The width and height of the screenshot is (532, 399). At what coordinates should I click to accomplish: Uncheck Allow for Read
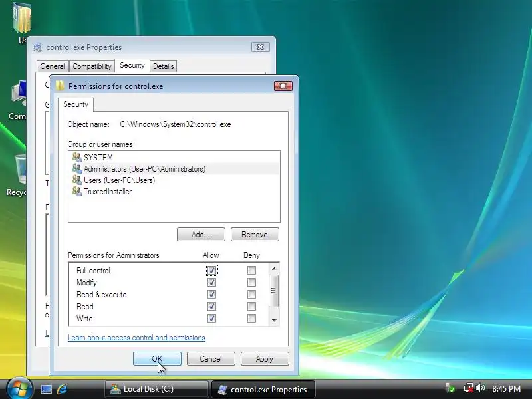[211, 307]
